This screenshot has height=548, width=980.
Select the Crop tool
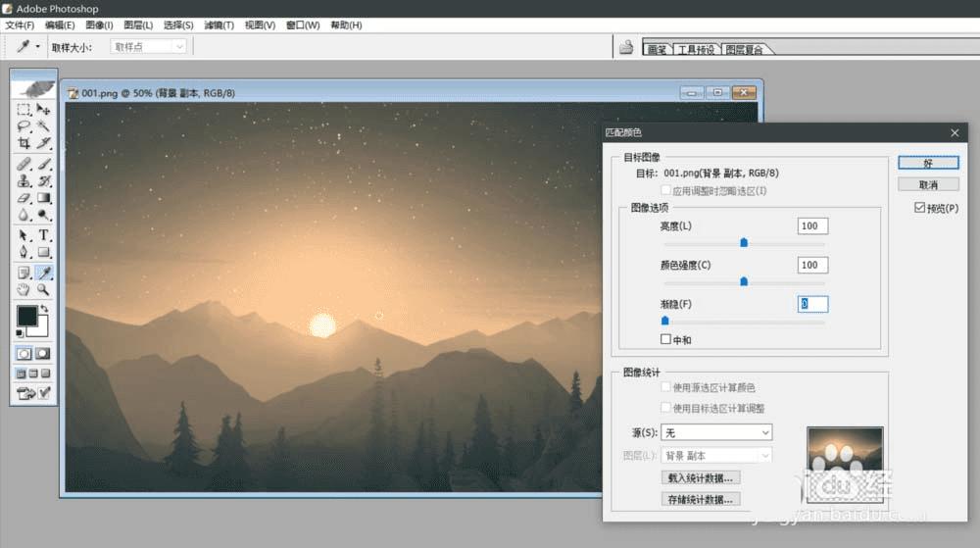(24, 143)
